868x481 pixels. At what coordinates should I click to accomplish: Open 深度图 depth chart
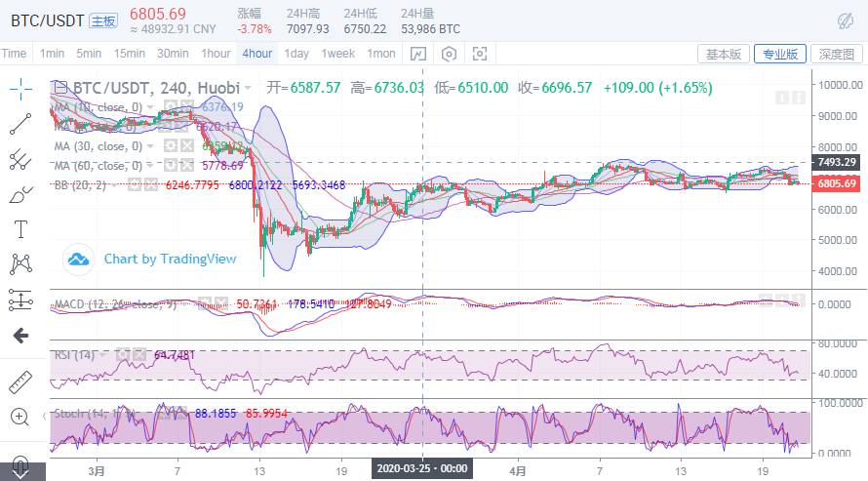[837, 54]
